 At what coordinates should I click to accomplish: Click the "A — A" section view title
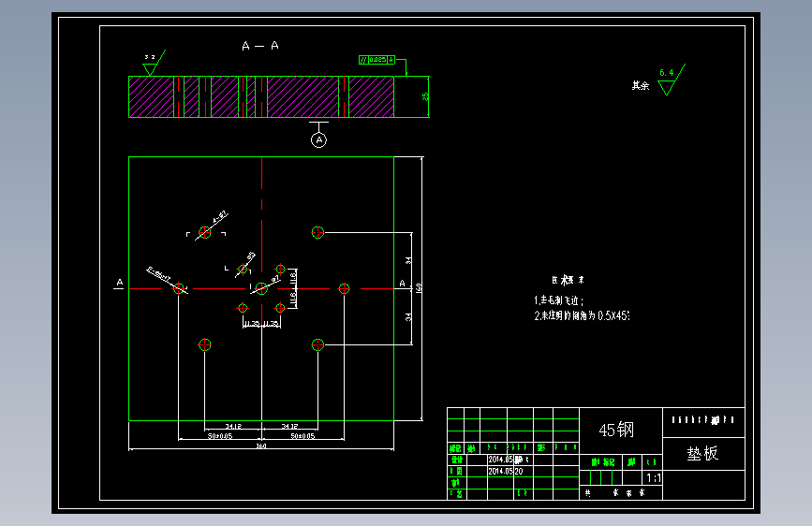(x=260, y=46)
